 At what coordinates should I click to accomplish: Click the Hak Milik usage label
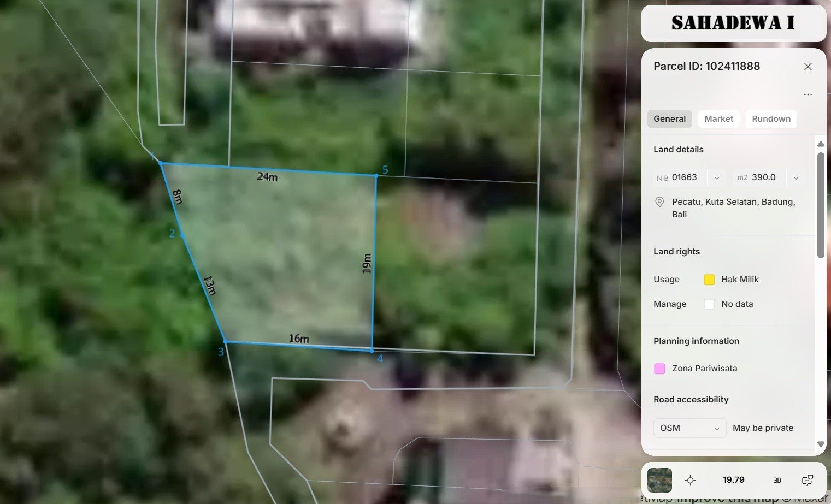pyautogui.click(x=740, y=280)
